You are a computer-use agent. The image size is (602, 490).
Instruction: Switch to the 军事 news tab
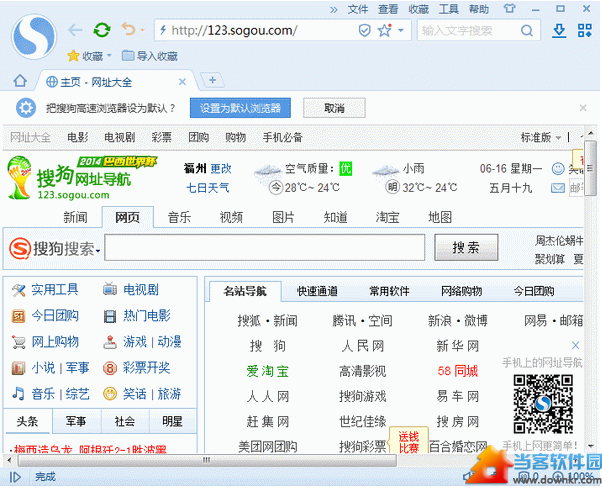pos(76,421)
